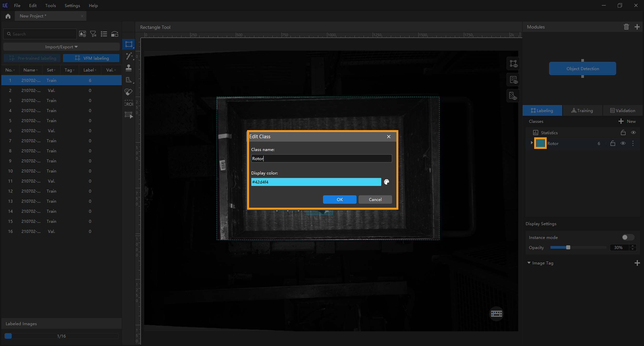
Task: Open keyboard shortcuts icon on canvas
Action: pos(496,313)
